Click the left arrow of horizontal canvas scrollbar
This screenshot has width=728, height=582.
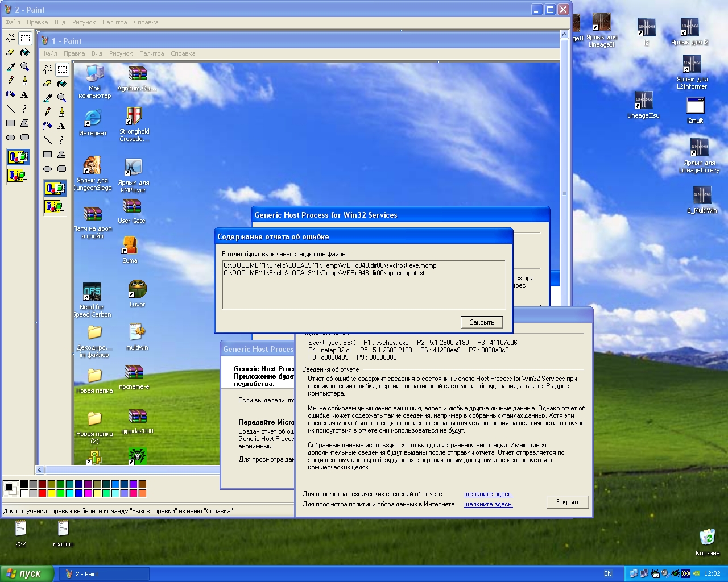coord(40,469)
